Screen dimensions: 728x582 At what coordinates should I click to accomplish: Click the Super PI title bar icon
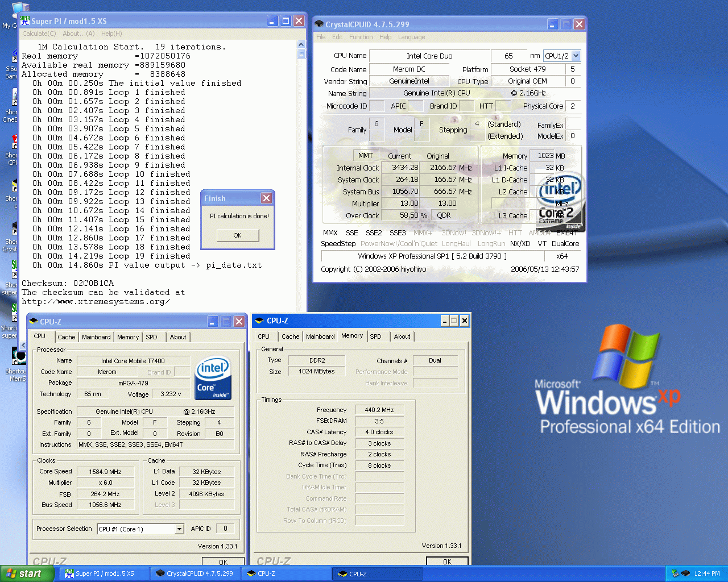coord(25,20)
